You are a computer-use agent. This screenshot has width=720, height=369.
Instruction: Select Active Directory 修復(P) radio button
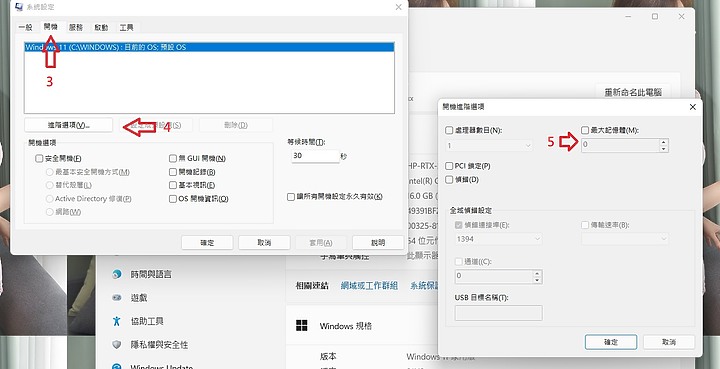(50, 199)
